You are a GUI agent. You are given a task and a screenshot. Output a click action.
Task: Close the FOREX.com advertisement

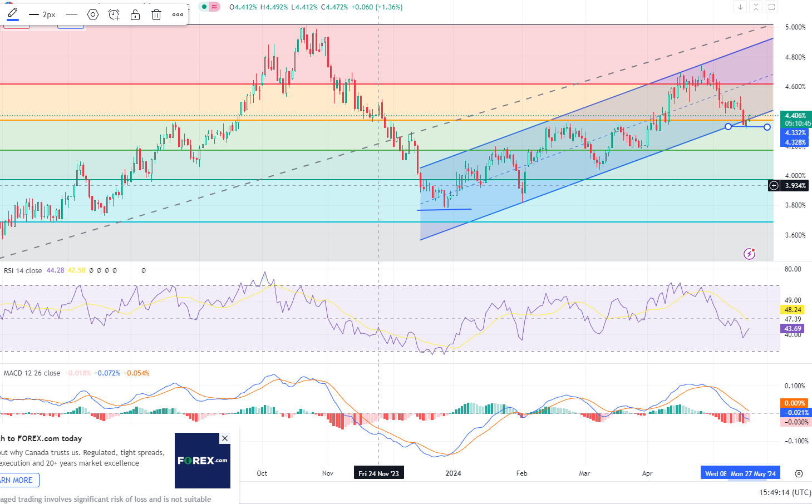click(225, 438)
